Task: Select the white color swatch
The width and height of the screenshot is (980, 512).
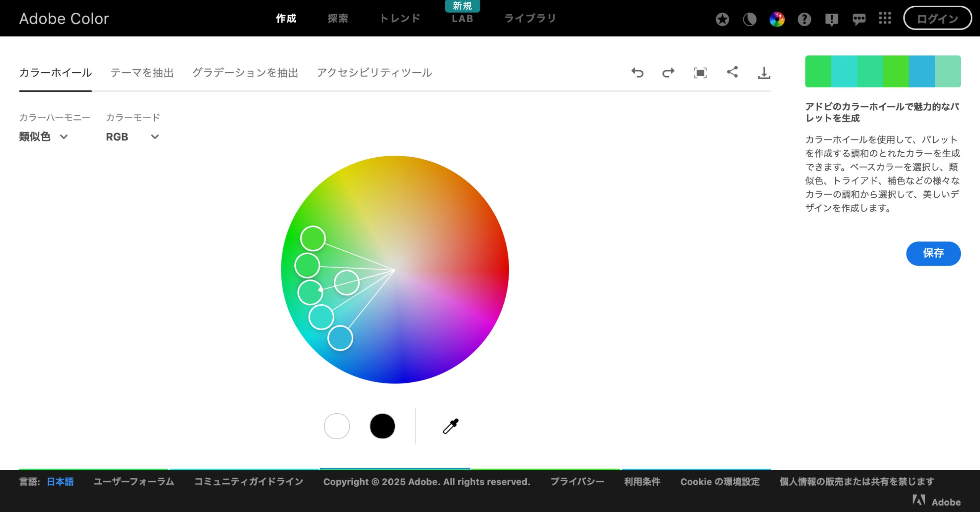Action: 336,426
